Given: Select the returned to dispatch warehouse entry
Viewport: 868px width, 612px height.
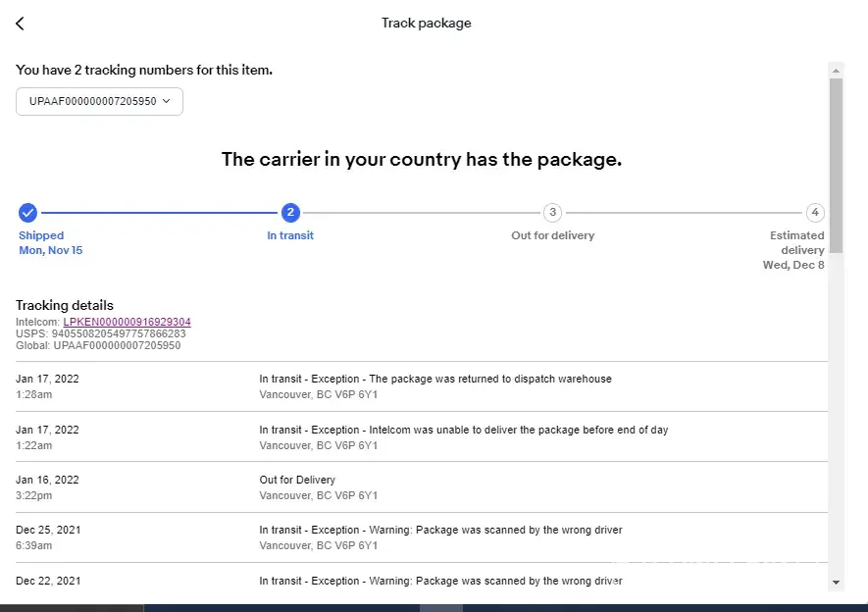Looking at the screenshot, I should 434,386.
